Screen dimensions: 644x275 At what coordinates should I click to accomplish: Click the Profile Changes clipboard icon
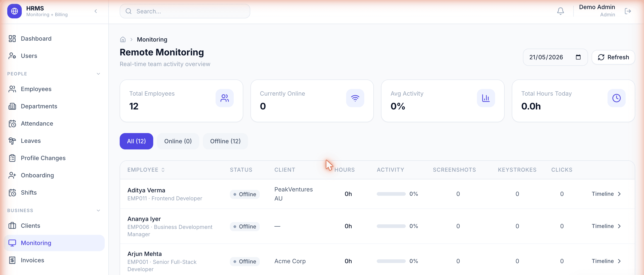click(x=12, y=158)
